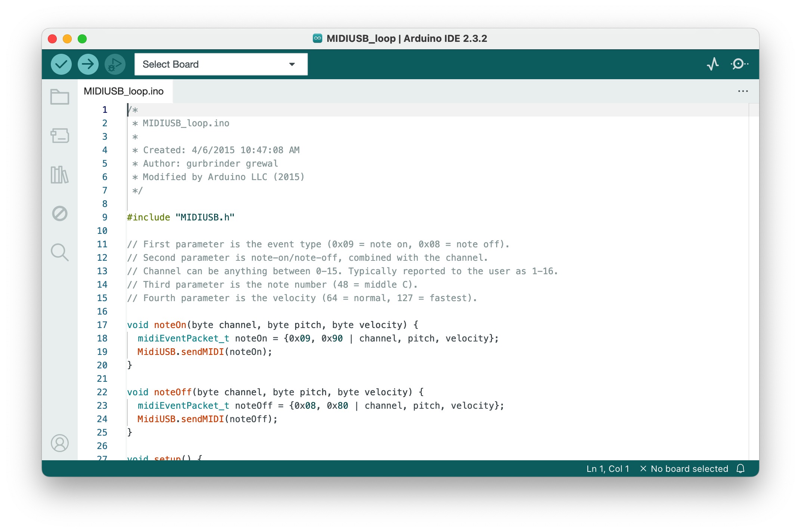The width and height of the screenshot is (801, 532).
Task: Open the Library Manager panel
Action: [x=60, y=175]
